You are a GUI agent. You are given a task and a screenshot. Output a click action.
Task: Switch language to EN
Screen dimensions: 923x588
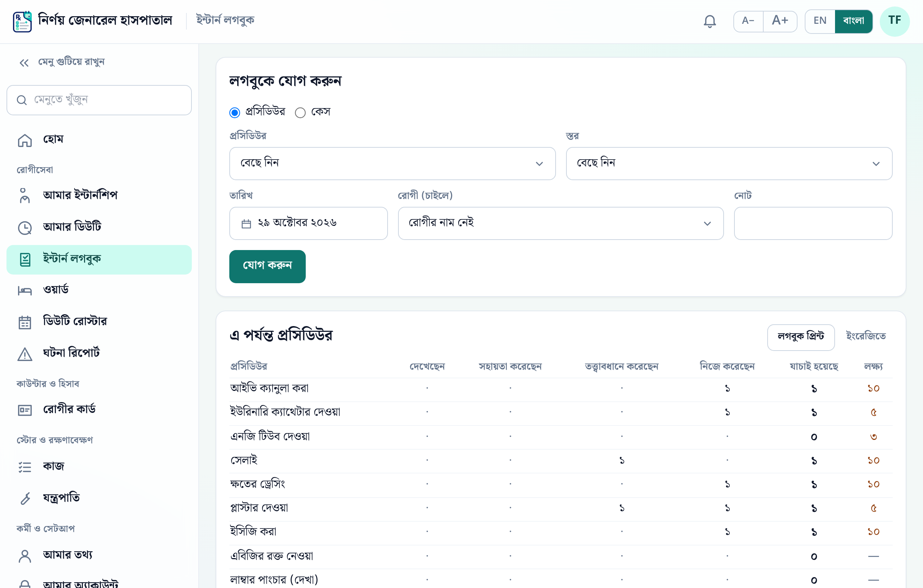point(820,21)
